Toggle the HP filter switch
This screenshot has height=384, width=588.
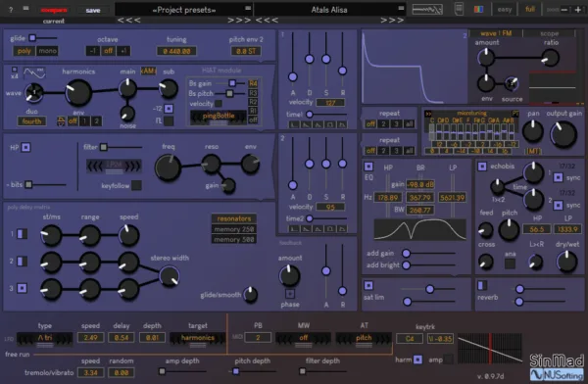pos(25,147)
